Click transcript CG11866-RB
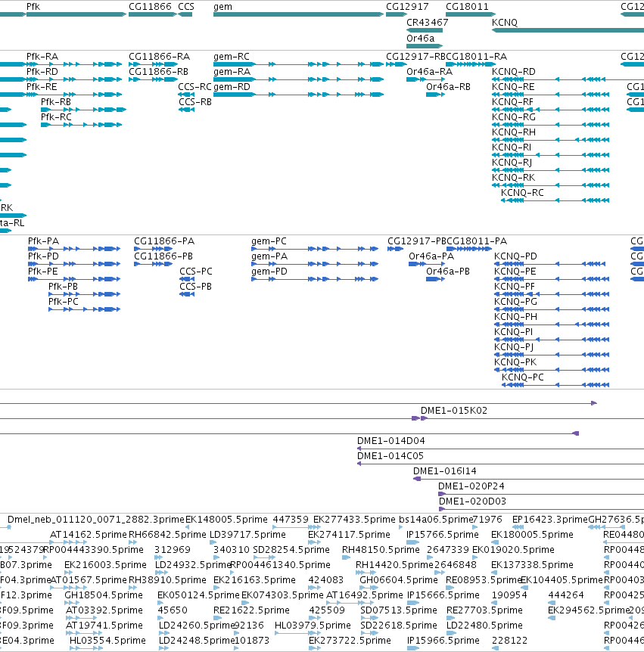 pos(153,79)
